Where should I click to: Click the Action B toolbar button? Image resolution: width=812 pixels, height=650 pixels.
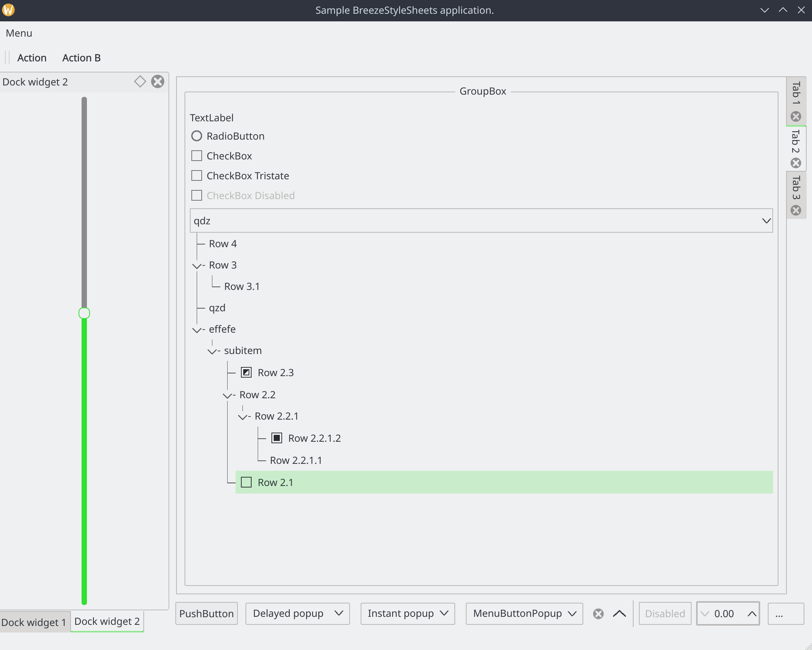[x=82, y=58]
